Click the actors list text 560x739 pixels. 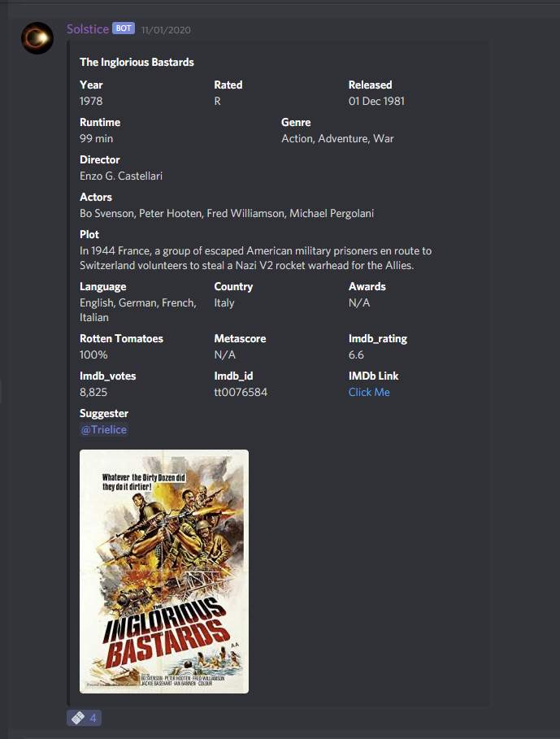coord(226,213)
